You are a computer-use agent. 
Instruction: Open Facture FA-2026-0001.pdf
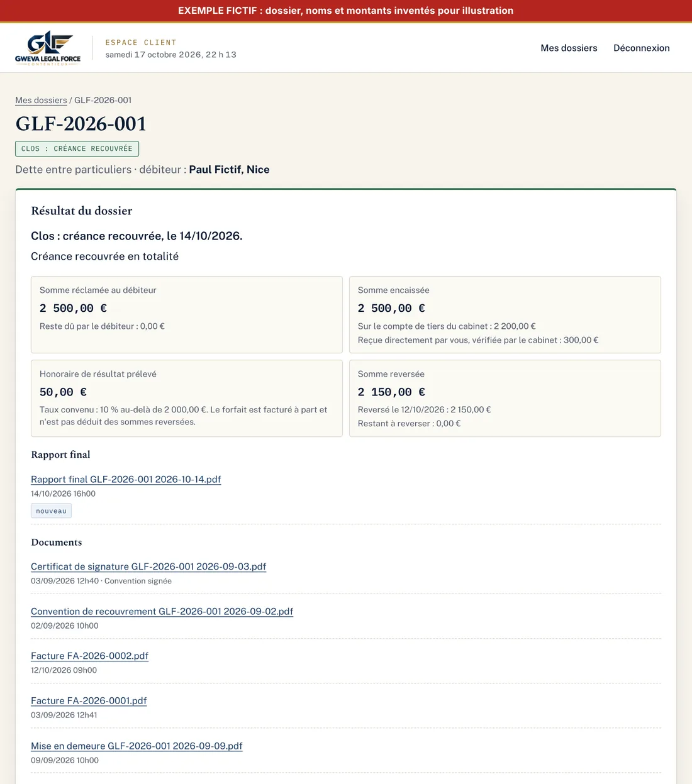pos(89,700)
